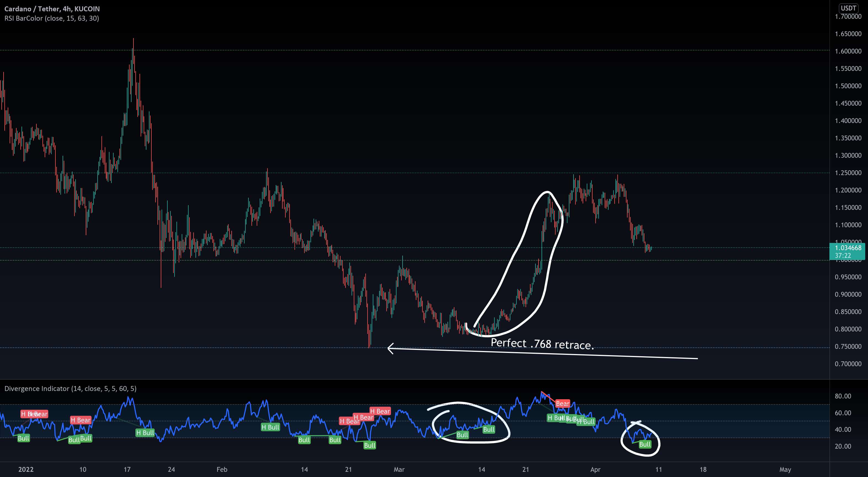
Task: Click the H Bull label just before January 24
Action: (x=145, y=433)
